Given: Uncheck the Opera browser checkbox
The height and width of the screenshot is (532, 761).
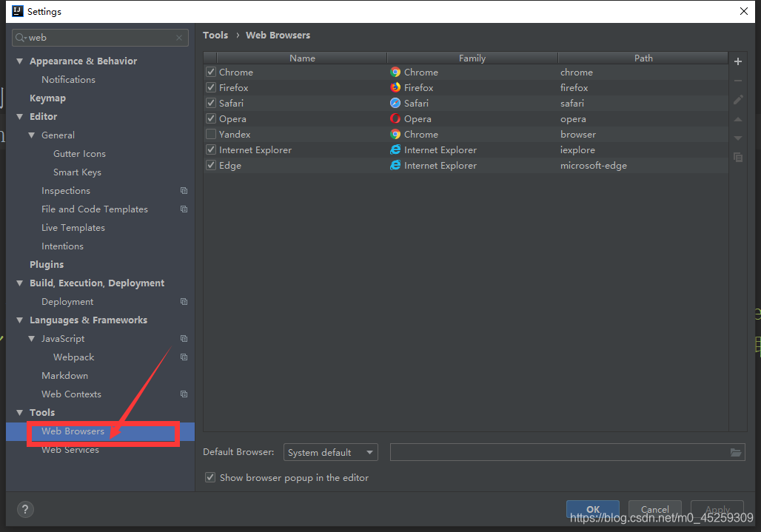Looking at the screenshot, I should [x=211, y=119].
